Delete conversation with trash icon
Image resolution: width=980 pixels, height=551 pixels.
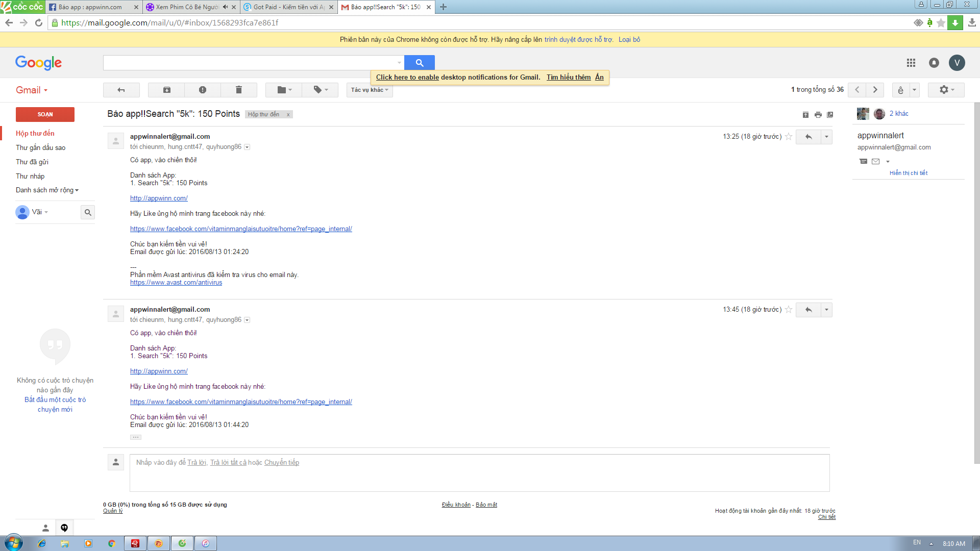coord(238,90)
